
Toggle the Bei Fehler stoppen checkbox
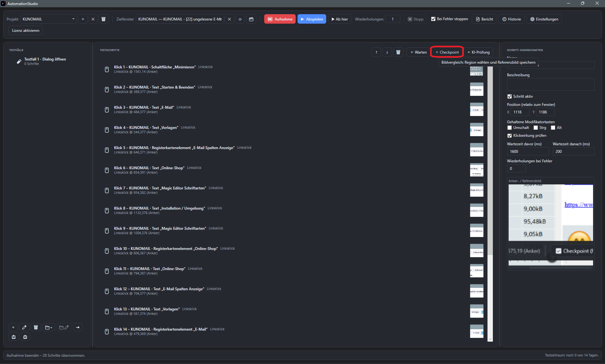[433, 19]
